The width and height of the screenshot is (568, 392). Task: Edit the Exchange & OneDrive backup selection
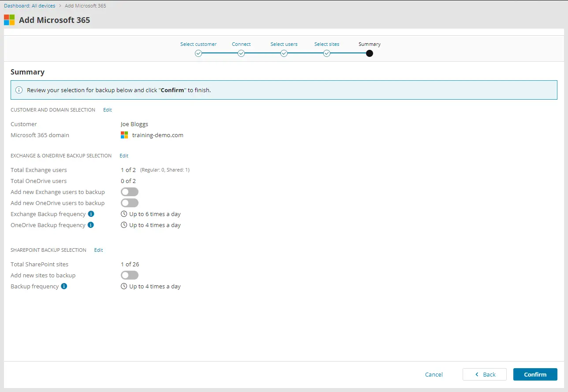124,156
